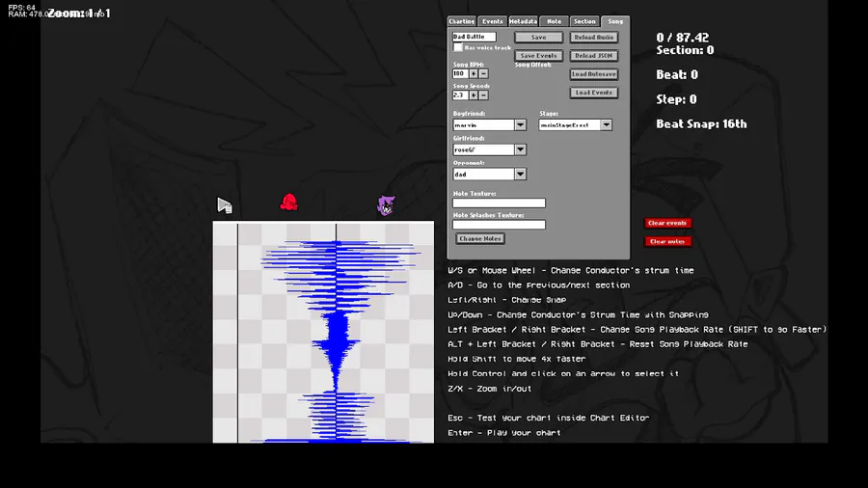Image resolution: width=868 pixels, height=488 pixels.
Task: Click the red boyfriend character icon
Action: pos(288,202)
